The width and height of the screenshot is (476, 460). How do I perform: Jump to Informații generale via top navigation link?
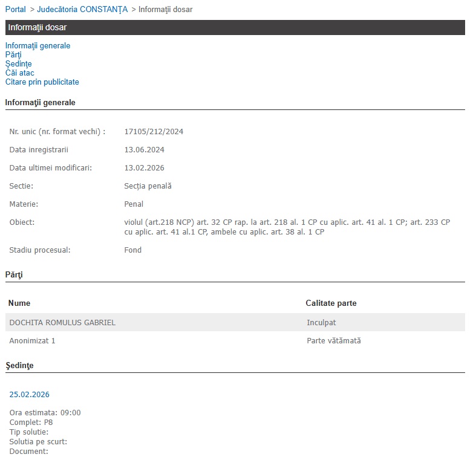[37, 46]
